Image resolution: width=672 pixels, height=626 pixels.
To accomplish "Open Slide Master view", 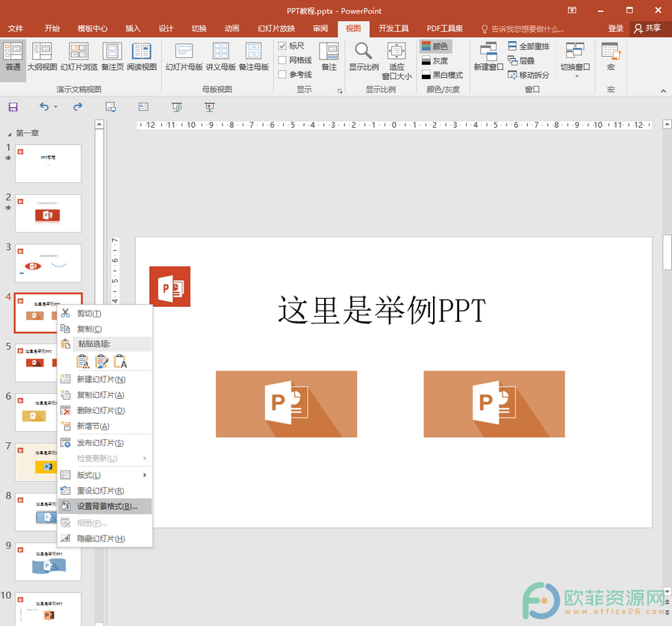I will 184,57.
